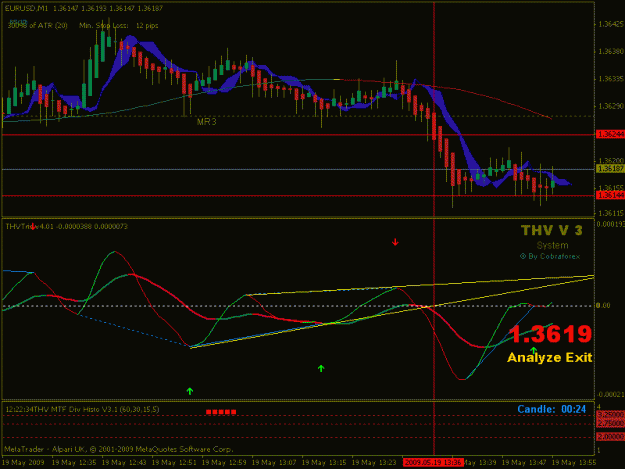Viewport: 625px width, 469px height.
Task: Click the green up arrow above Analyze Exit
Action: pos(533,351)
